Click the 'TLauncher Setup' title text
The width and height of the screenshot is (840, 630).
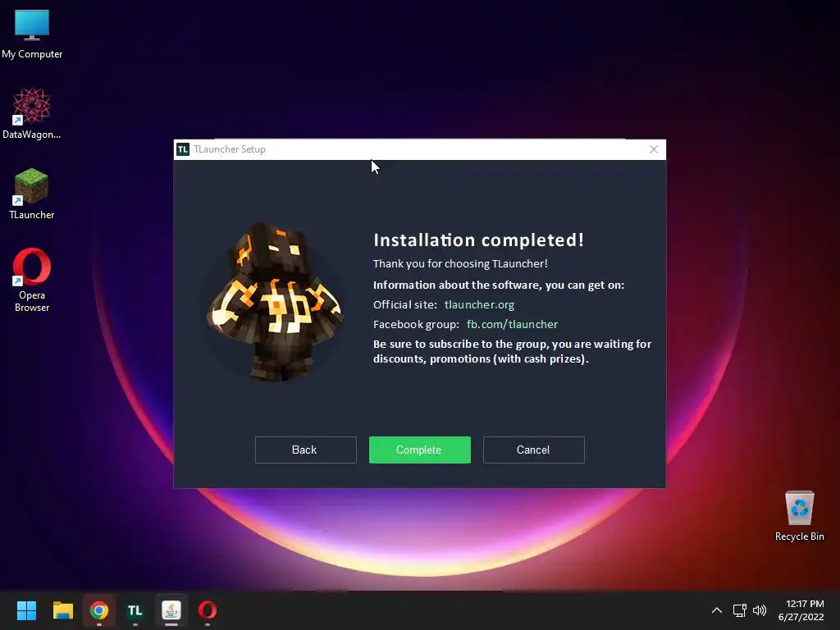tap(230, 149)
